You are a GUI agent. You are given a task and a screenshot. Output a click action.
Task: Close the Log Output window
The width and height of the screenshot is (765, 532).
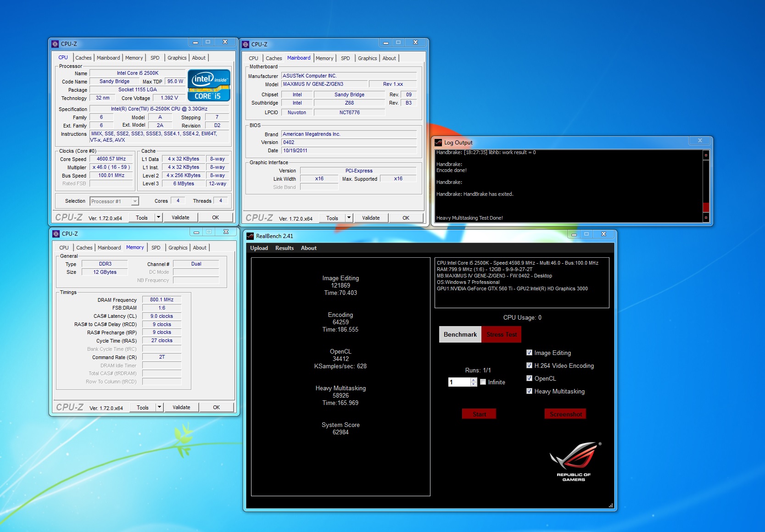tap(700, 140)
